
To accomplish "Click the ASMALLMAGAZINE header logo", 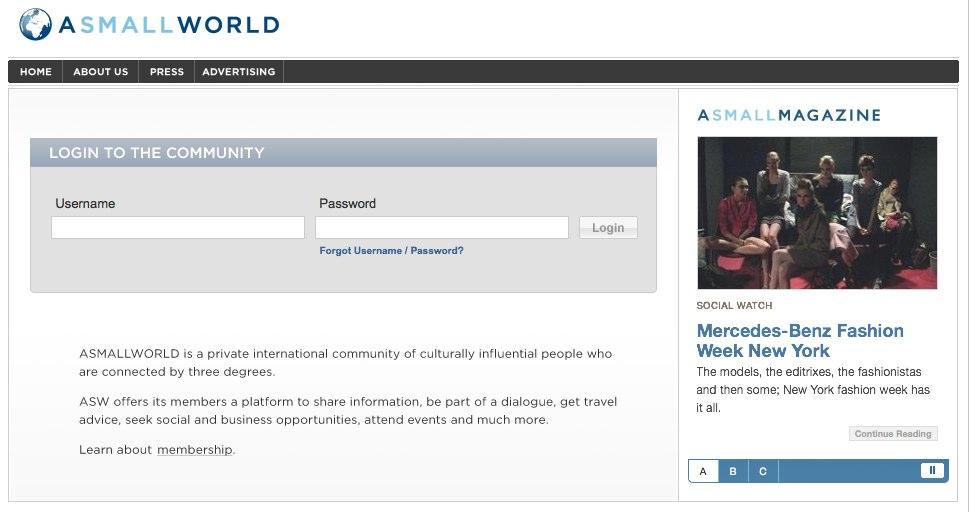I will [788, 115].
